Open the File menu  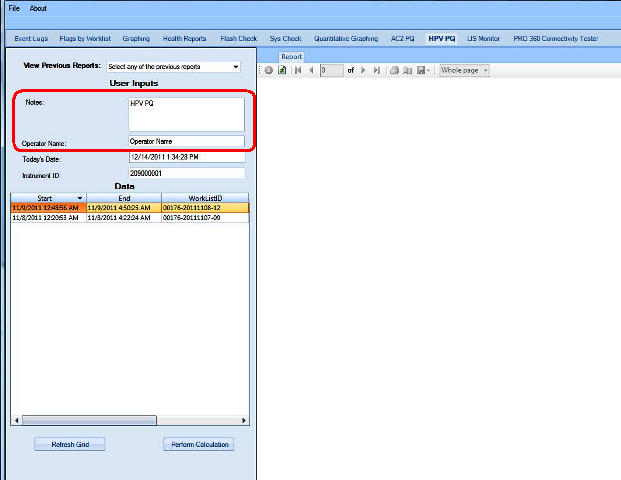[14, 8]
